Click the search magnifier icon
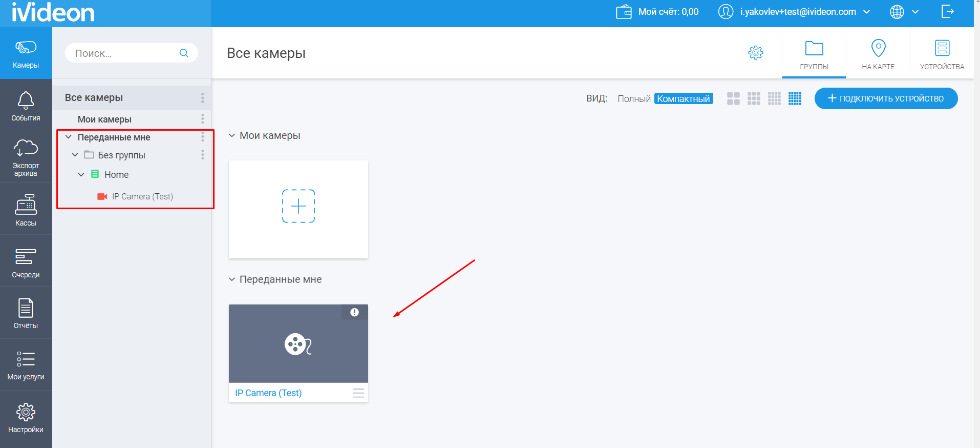The image size is (980, 448). tap(184, 53)
